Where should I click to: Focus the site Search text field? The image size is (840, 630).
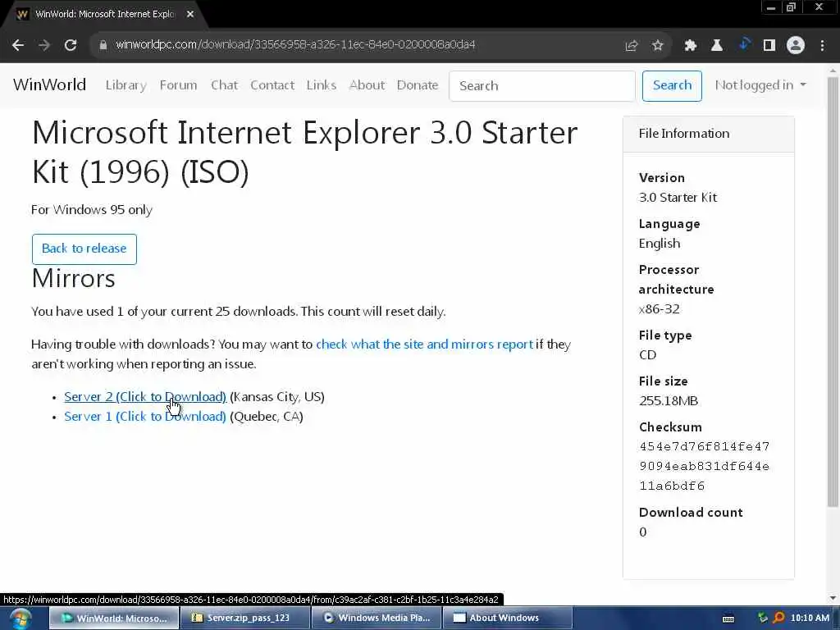(x=542, y=85)
